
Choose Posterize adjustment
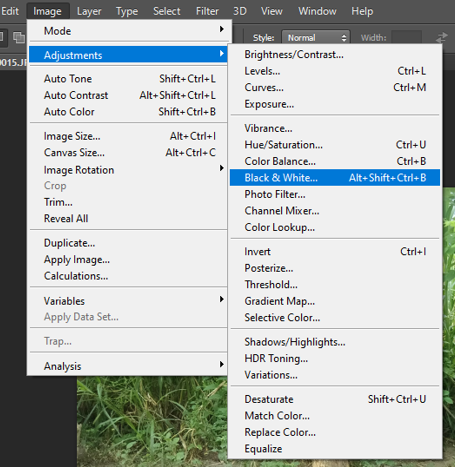pyautogui.click(x=335, y=268)
